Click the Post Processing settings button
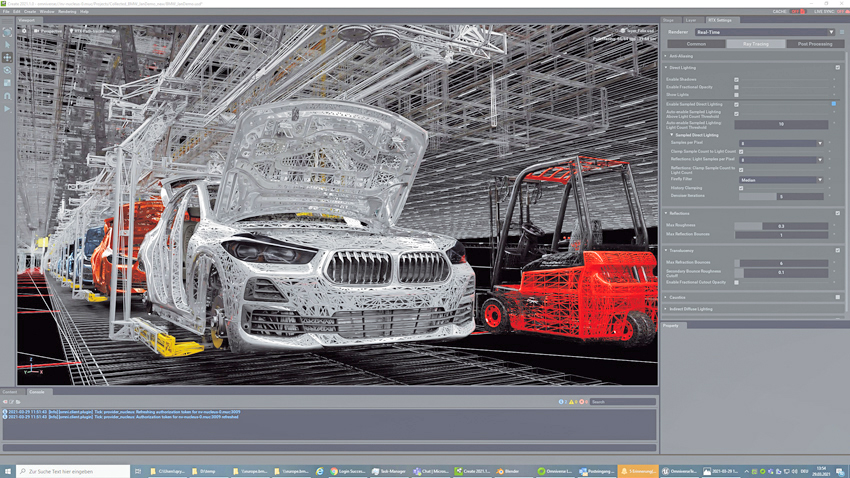Viewport: 850px width, 478px height. 815,44
